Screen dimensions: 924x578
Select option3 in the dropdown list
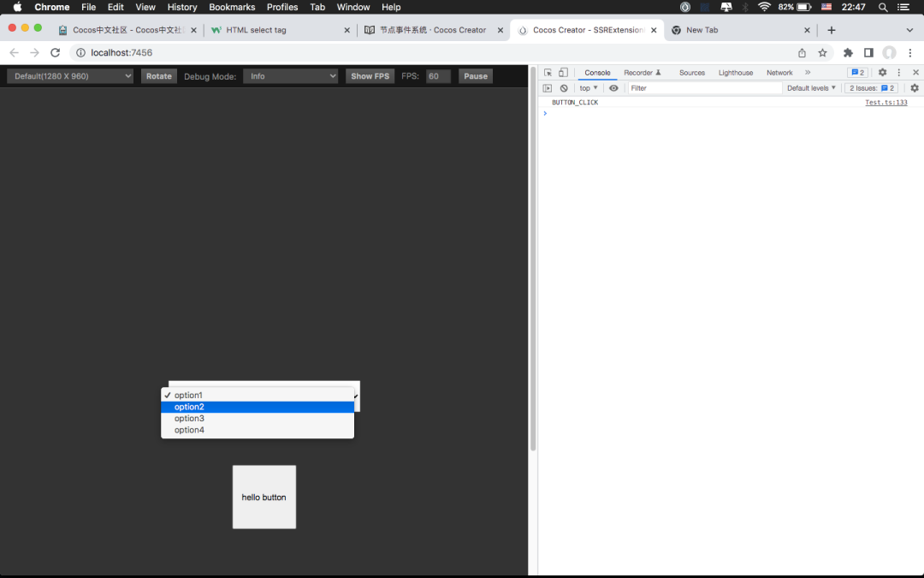coord(258,418)
